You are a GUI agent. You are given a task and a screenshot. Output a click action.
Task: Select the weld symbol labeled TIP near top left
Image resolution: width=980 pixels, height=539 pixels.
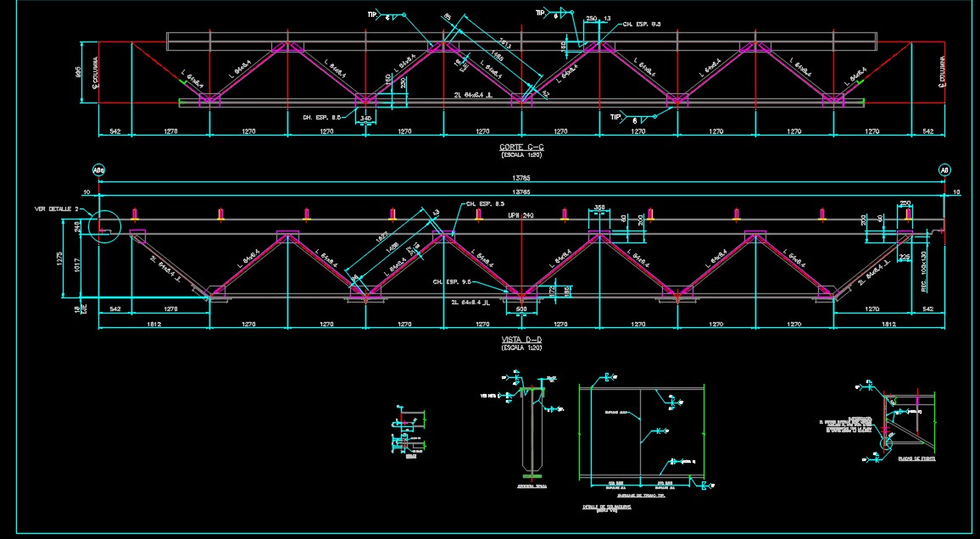pyautogui.click(x=372, y=14)
